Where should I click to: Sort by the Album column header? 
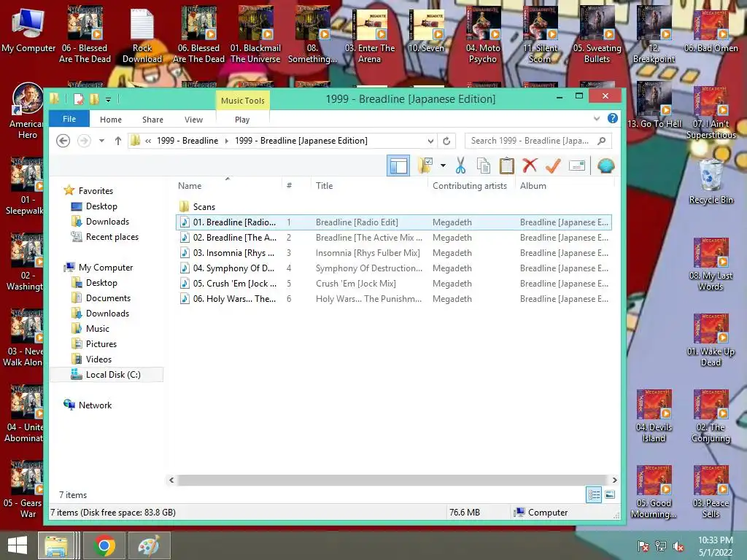(x=533, y=186)
